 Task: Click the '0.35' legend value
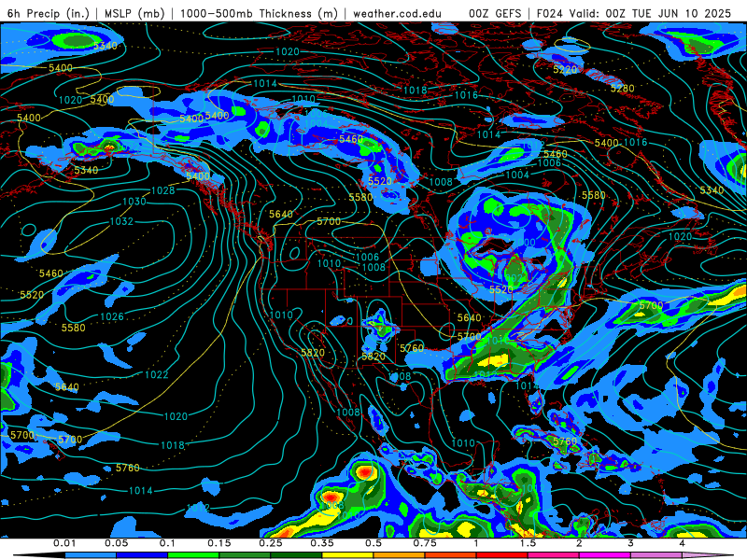(x=322, y=543)
